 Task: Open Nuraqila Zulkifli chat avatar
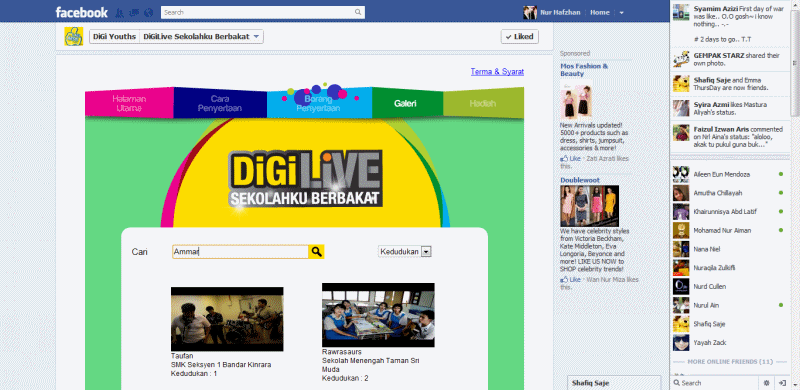pyautogui.click(x=681, y=267)
